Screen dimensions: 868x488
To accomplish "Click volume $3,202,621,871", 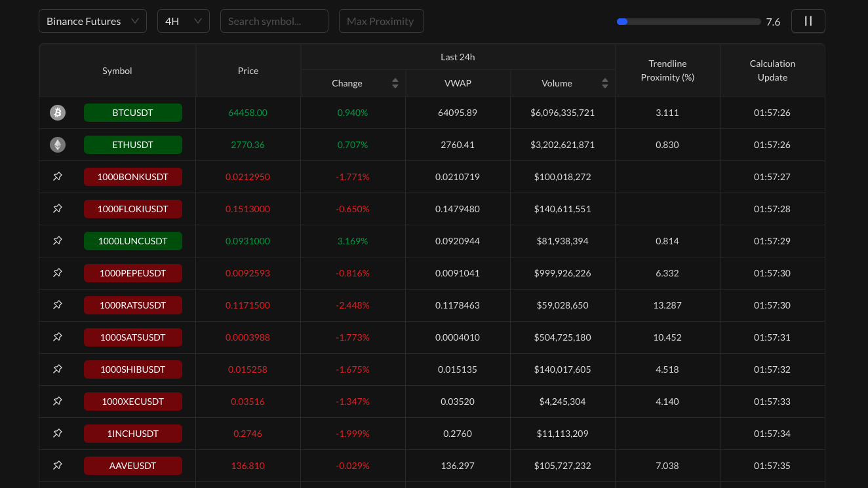I will pyautogui.click(x=562, y=145).
